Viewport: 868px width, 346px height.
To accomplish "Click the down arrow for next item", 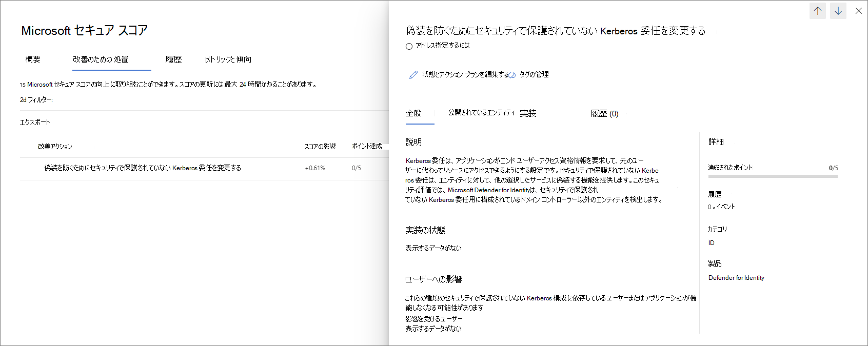I will click(838, 11).
